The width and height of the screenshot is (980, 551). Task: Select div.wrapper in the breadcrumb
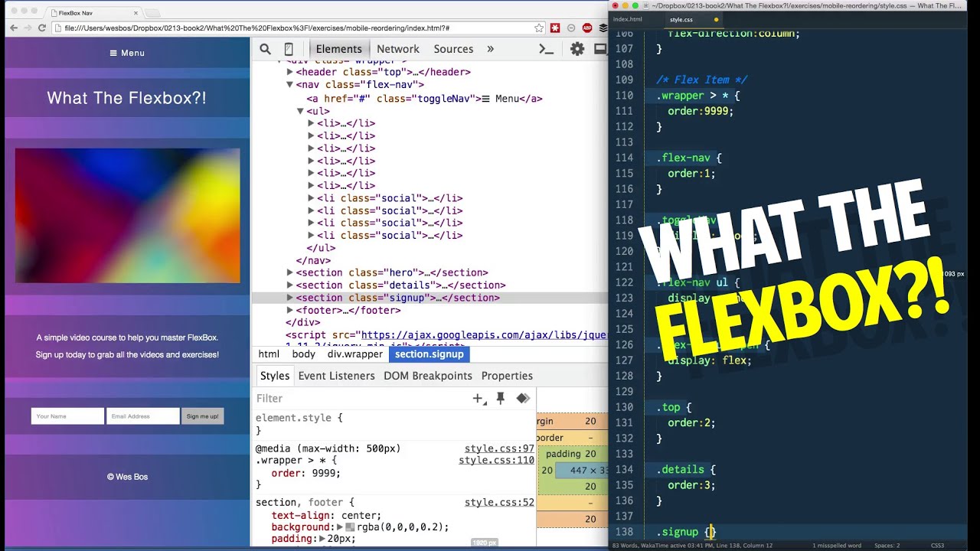pyautogui.click(x=355, y=354)
